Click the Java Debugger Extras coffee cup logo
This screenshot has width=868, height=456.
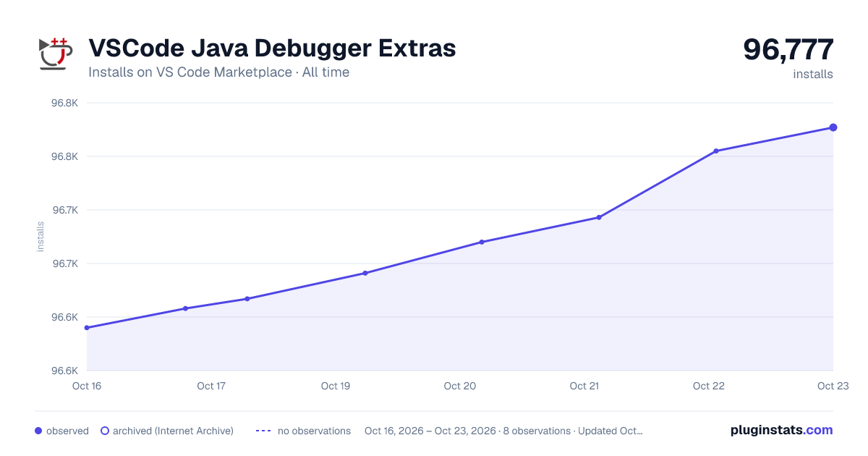pyautogui.click(x=55, y=53)
